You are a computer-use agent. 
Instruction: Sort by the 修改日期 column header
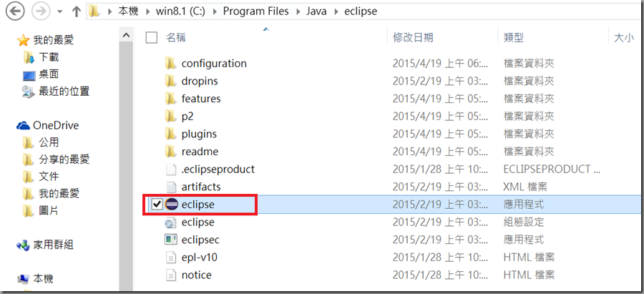[413, 37]
